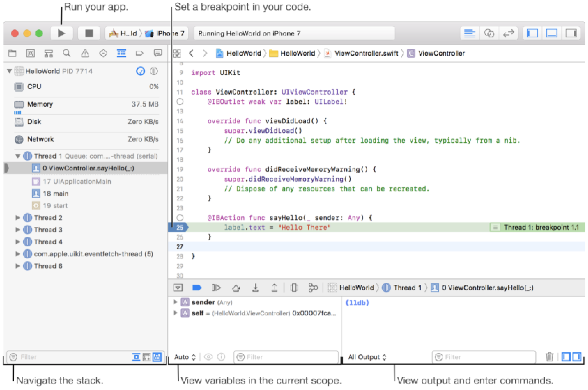Expand the self variable
Image resolution: width=588 pixels, height=390 pixels.
click(175, 313)
